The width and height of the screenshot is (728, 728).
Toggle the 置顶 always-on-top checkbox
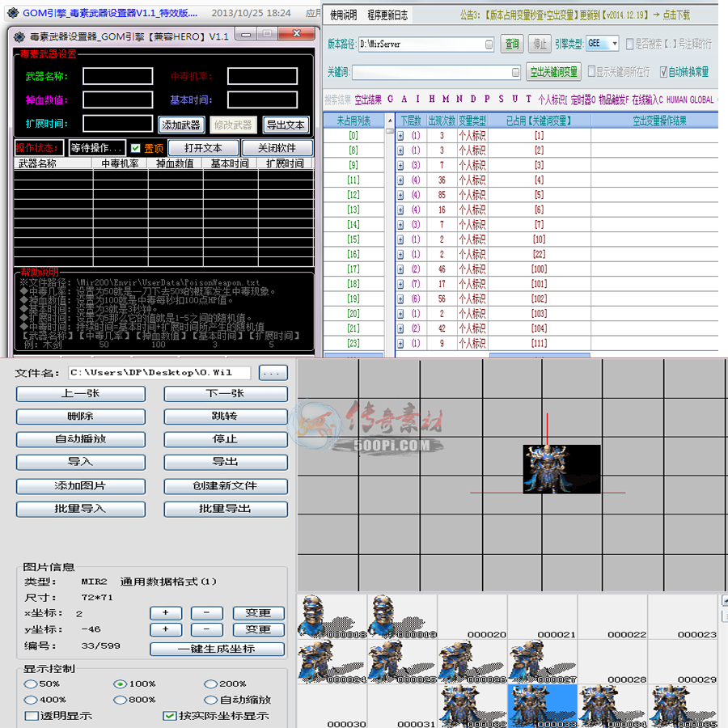tap(136, 148)
